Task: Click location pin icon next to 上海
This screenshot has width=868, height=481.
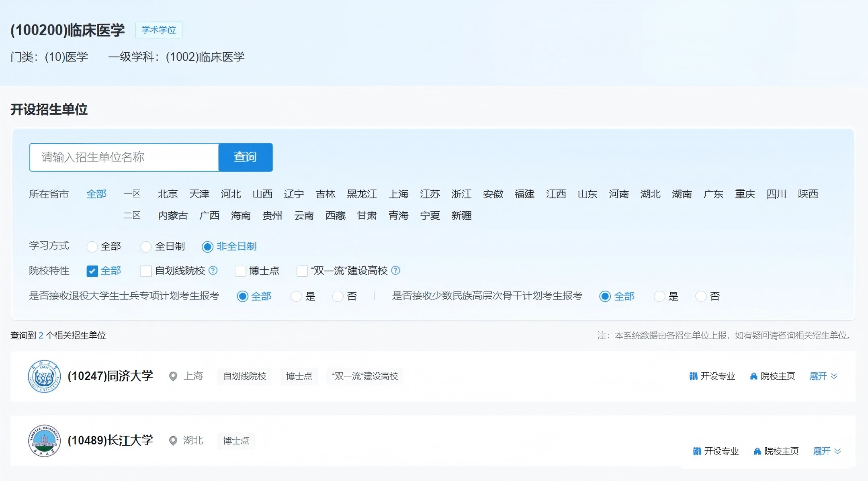Action: [x=173, y=376]
